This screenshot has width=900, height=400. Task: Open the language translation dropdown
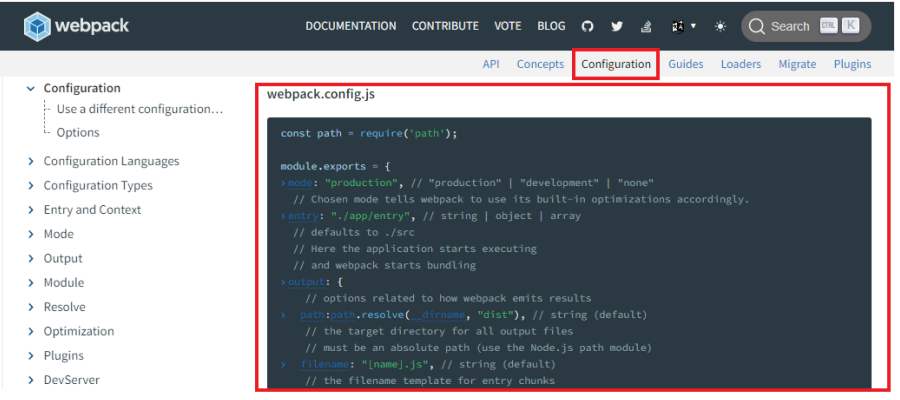(684, 26)
